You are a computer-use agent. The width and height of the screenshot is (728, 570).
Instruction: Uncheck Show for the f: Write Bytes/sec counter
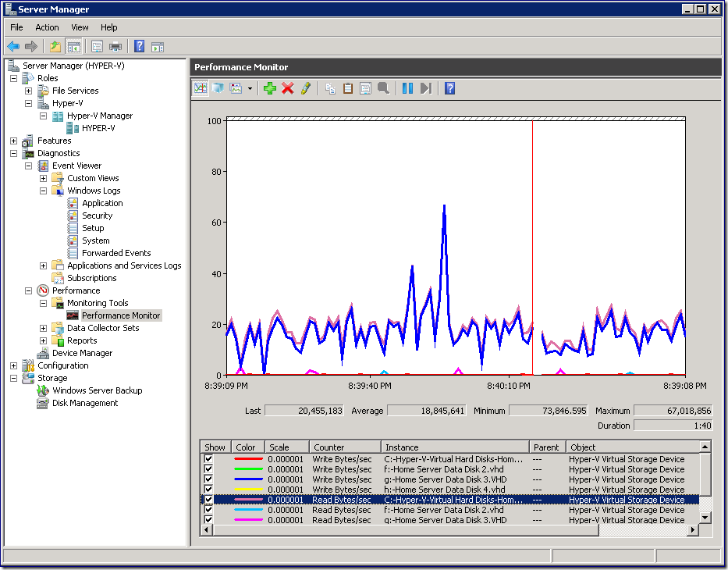click(x=208, y=469)
